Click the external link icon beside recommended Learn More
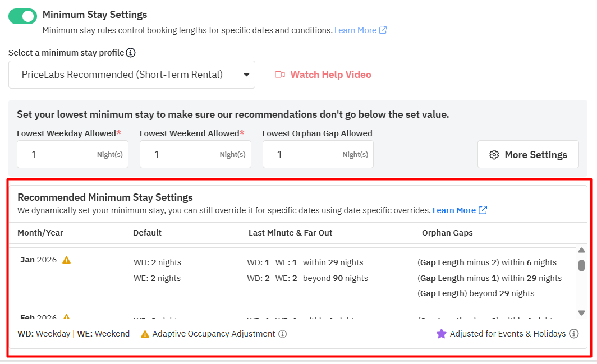The image size is (597, 364). (x=483, y=210)
